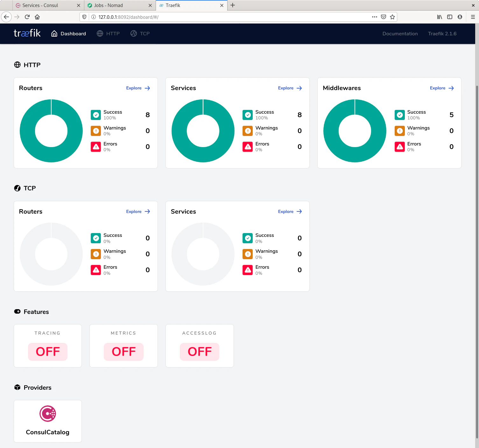Click the Middlewares warnings icon

click(400, 131)
